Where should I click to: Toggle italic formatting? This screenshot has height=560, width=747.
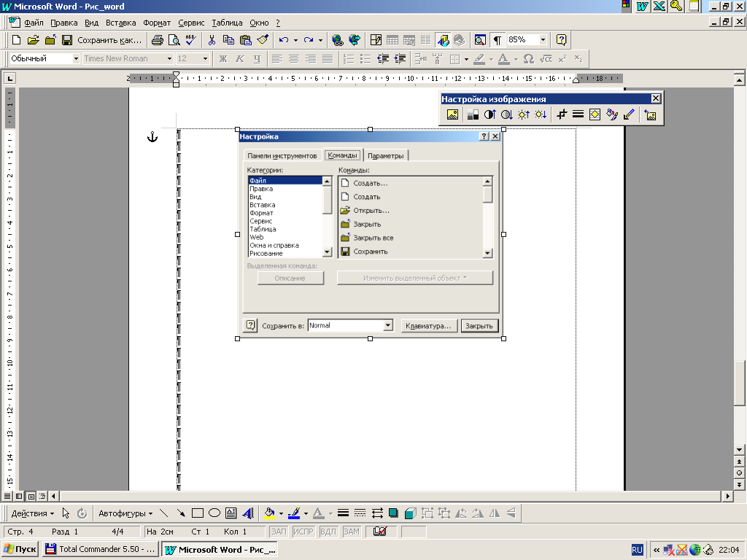(x=240, y=58)
